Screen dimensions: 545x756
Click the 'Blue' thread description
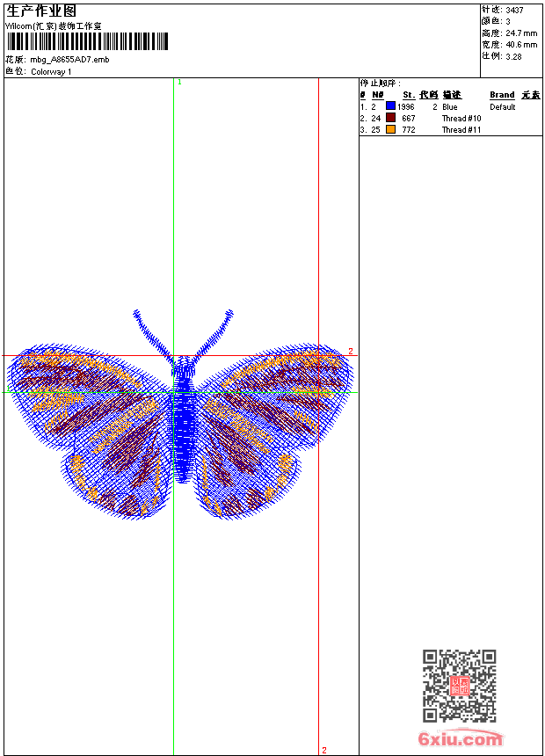pos(449,107)
